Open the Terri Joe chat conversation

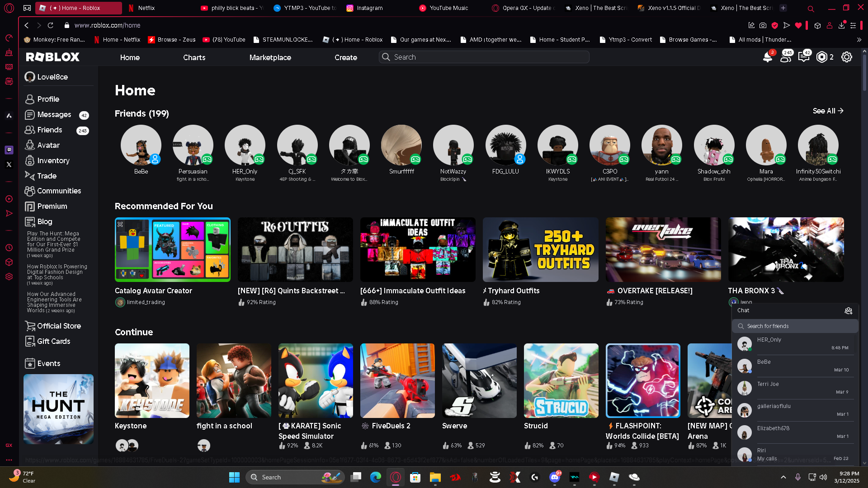[795, 388]
